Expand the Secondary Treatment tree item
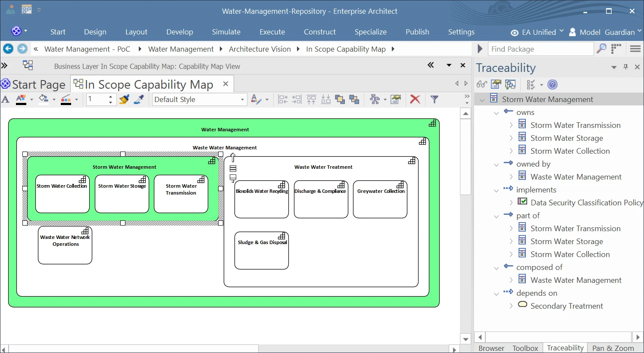Screen dimensions: 644x353 click(x=511, y=306)
